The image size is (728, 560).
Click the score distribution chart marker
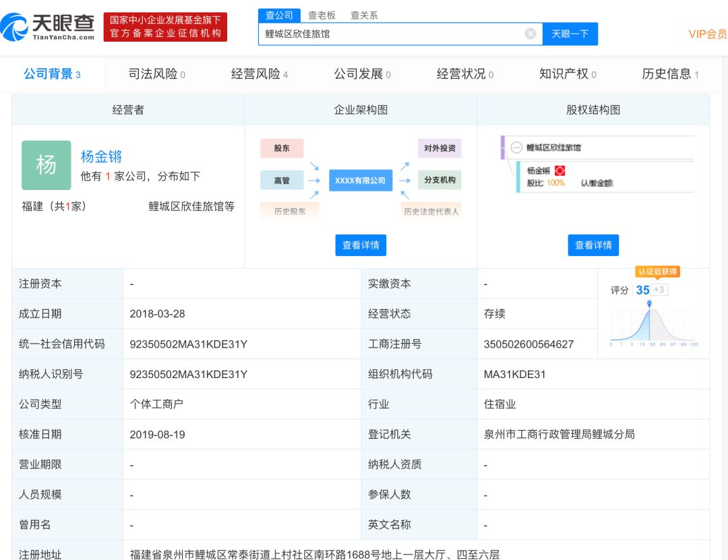point(650,304)
